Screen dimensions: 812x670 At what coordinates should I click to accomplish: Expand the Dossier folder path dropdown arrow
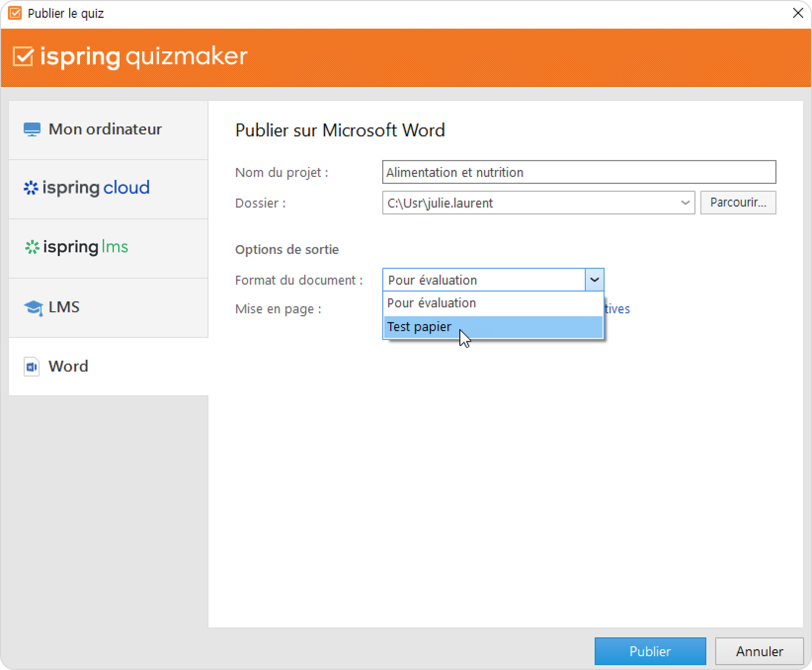(685, 203)
